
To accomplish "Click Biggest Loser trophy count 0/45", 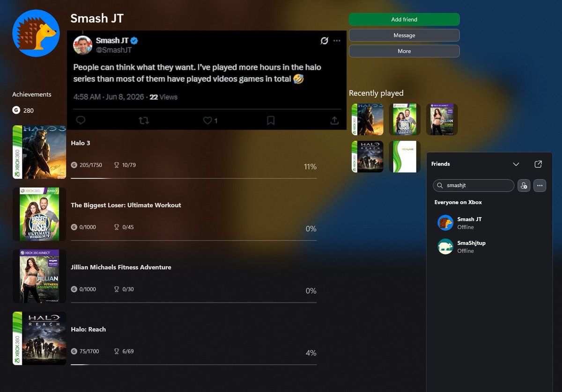I will click(124, 227).
